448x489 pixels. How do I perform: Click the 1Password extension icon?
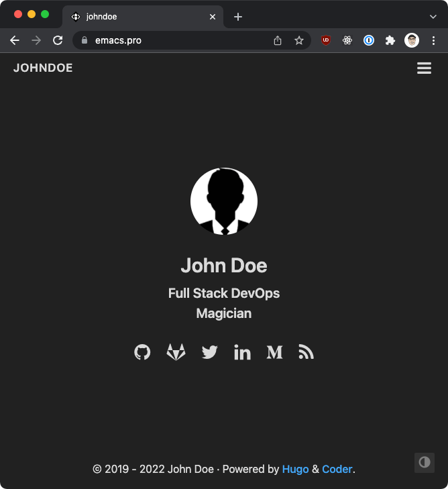coord(368,40)
